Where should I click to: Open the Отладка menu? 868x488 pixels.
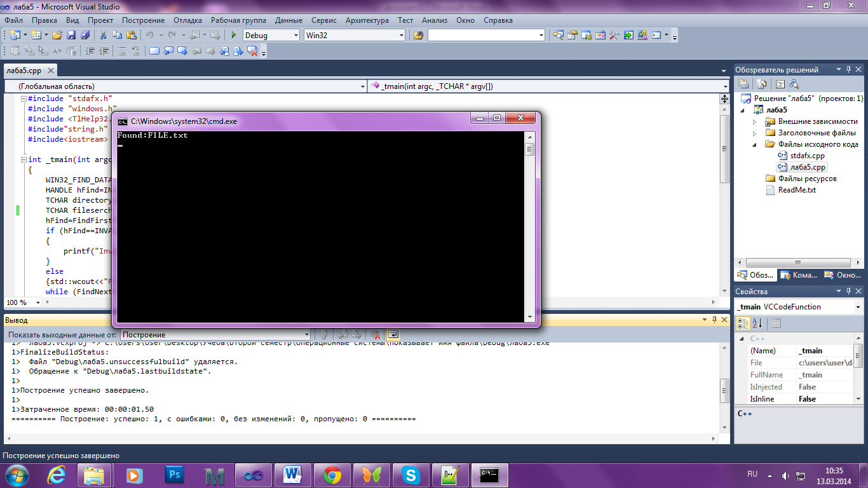[187, 20]
